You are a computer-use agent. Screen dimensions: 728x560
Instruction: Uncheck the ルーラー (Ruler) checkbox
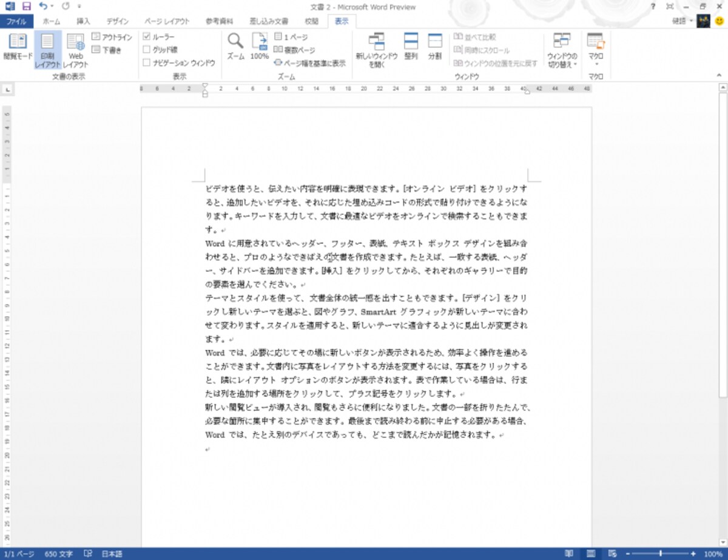pyautogui.click(x=146, y=37)
